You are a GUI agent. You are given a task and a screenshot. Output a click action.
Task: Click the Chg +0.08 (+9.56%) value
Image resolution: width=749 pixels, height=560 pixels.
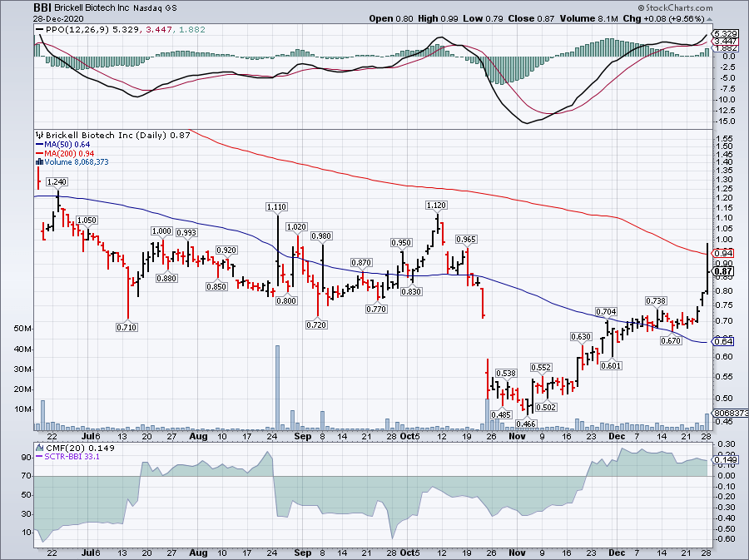tap(664, 18)
